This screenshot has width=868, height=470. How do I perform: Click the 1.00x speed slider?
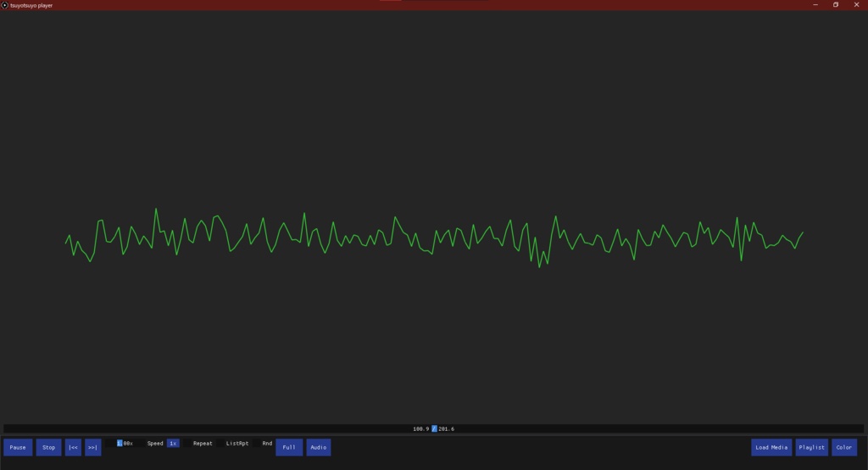pos(125,444)
